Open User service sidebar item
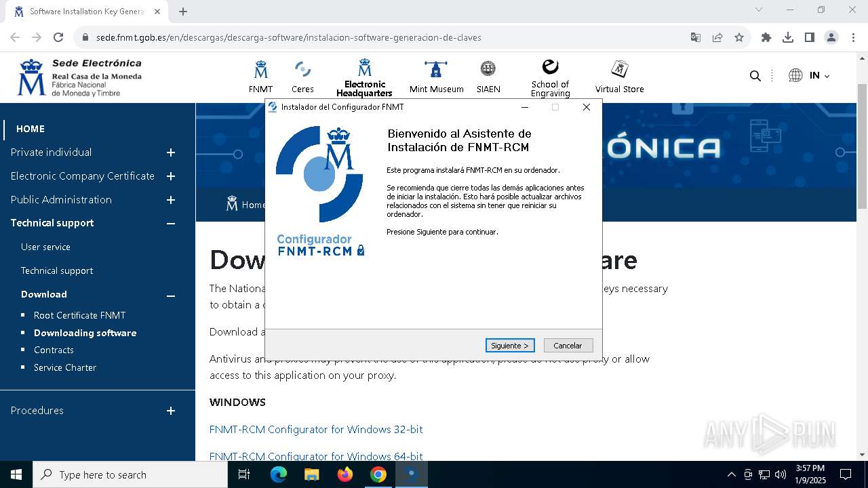The height and width of the screenshot is (488, 868). (x=45, y=247)
